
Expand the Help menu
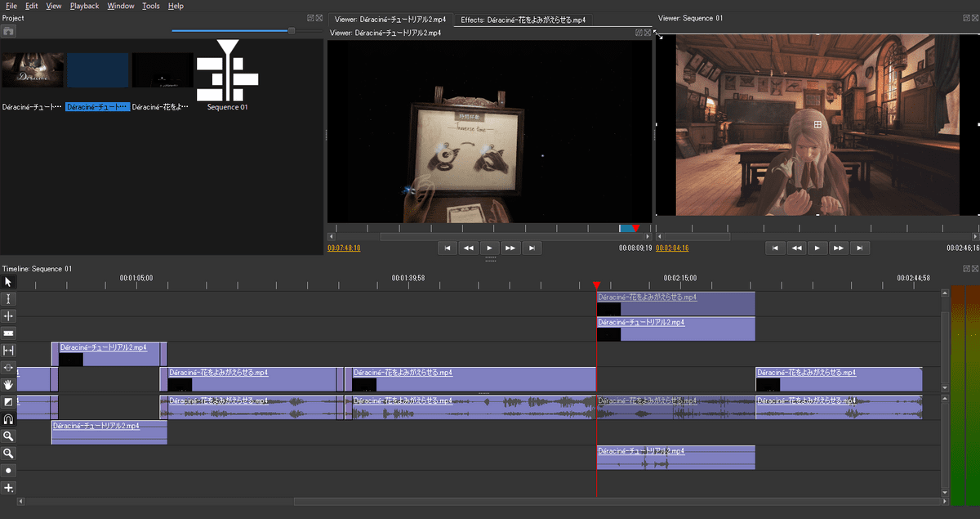point(176,6)
